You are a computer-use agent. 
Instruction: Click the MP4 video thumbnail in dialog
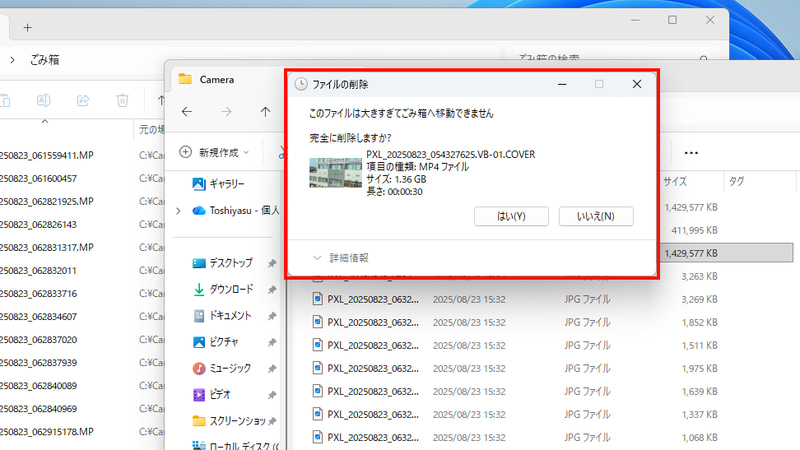[x=335, y=173]
